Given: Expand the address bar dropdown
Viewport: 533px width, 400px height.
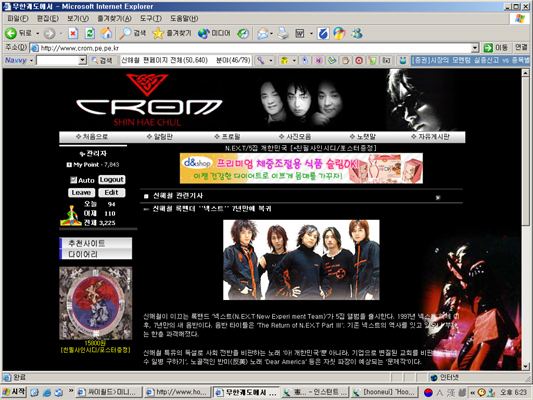Looking at the screenshot, I should (x=475, y=48).
